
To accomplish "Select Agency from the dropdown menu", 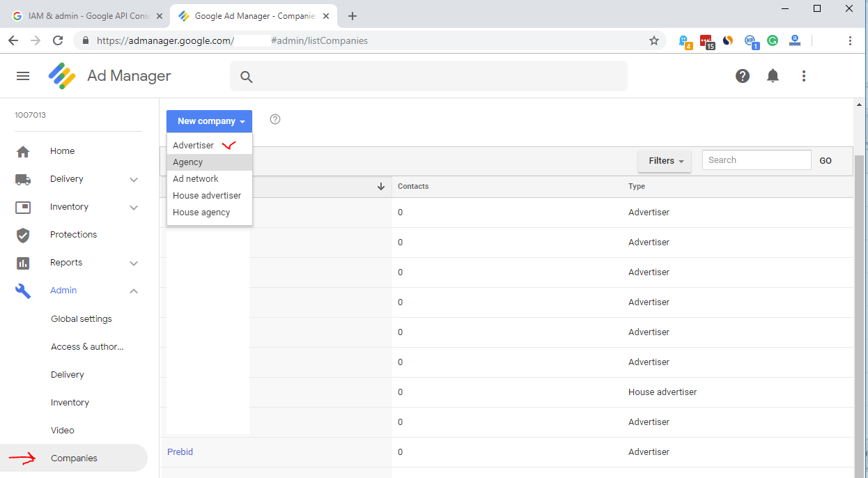I will 188,162.
